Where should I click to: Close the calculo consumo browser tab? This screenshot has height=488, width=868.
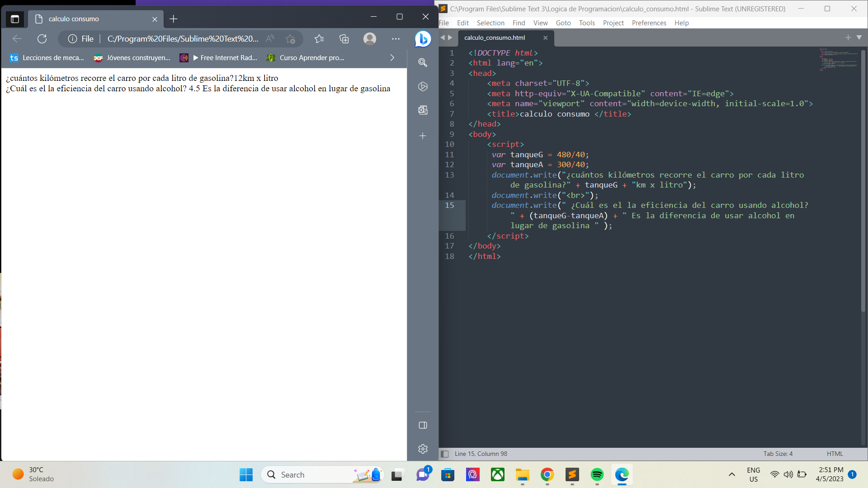(155, 19)
